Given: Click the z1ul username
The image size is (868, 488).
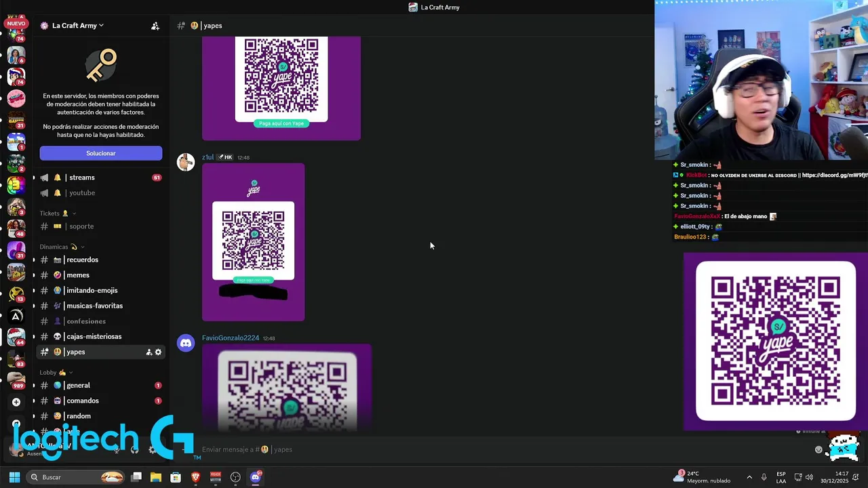Looking at the screenshot, I should pos(208,157).
